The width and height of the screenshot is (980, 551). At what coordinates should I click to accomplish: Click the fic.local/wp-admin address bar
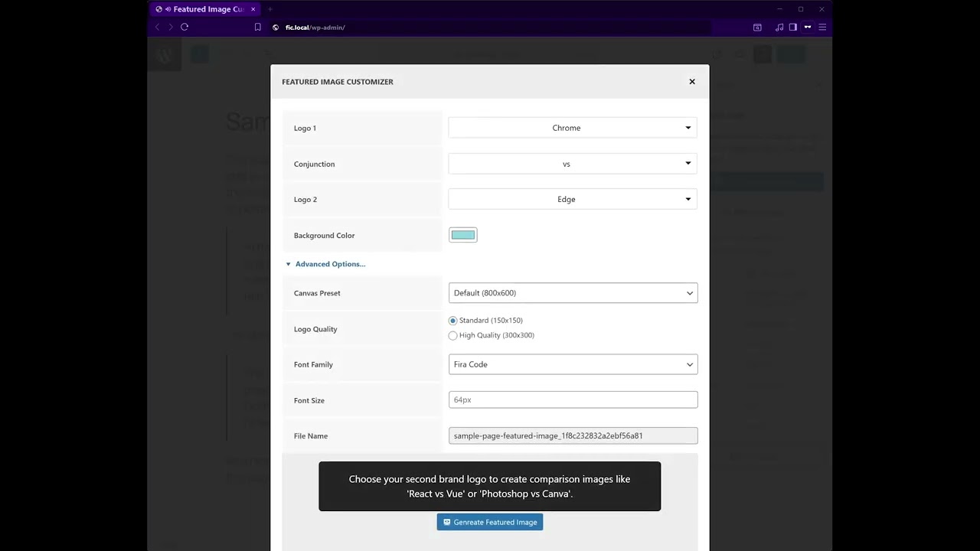pos(490,27)
